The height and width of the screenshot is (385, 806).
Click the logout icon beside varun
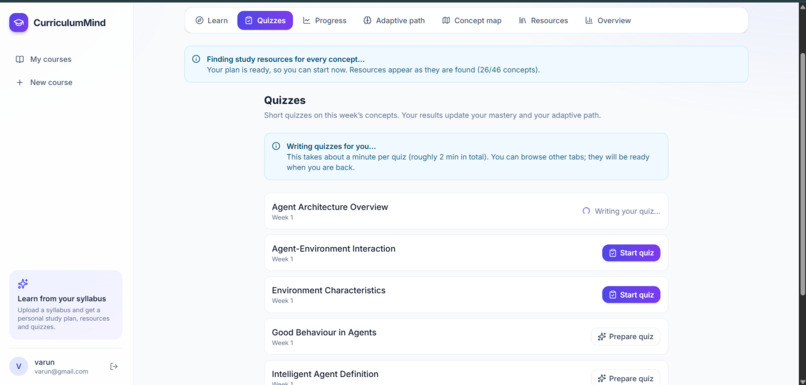pos(114,366)
